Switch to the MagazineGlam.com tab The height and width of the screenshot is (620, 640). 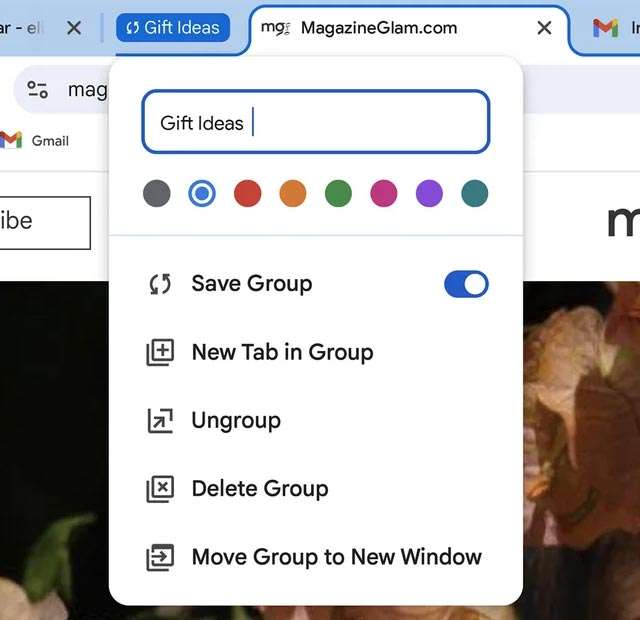(408, 29)
